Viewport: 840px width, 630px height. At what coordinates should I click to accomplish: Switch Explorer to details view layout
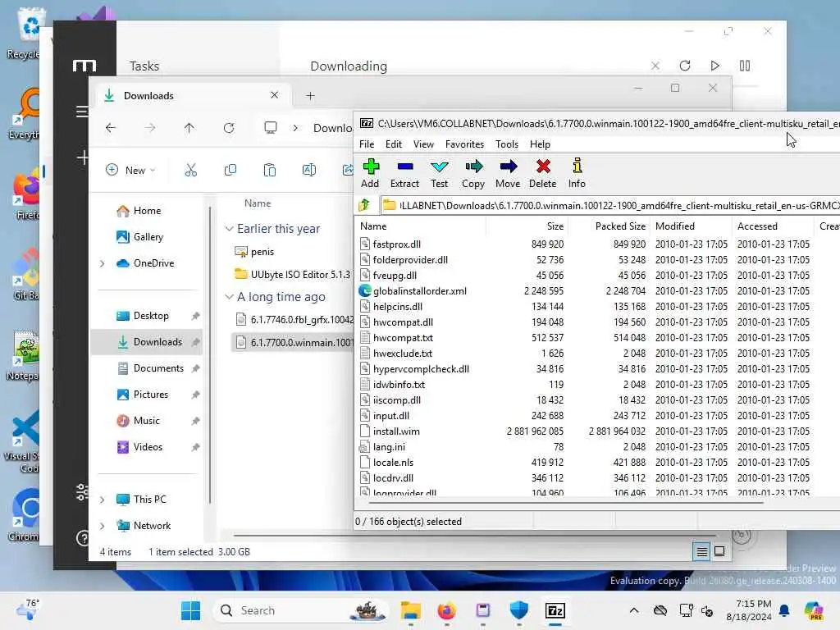click(702, 552)
